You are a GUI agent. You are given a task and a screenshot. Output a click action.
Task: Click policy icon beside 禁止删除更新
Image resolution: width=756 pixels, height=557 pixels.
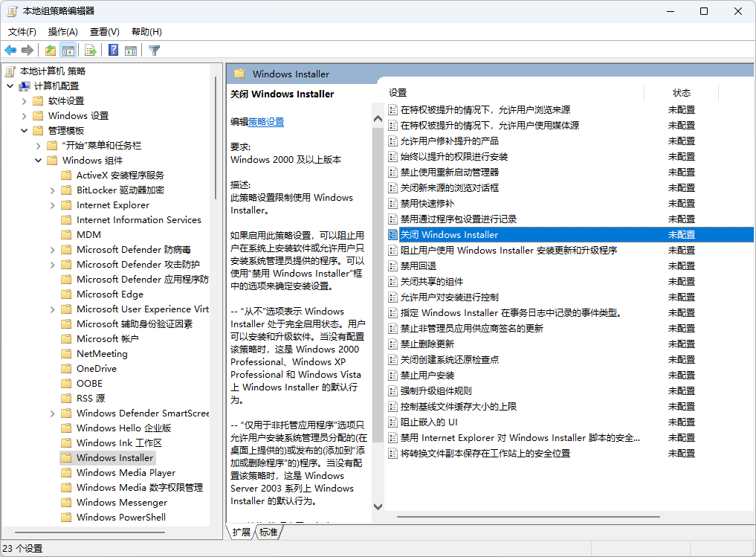[393, 344]
